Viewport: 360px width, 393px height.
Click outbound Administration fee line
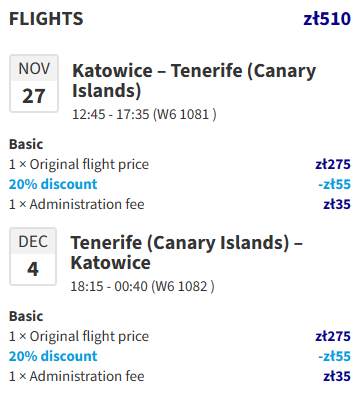click(180, 204)
